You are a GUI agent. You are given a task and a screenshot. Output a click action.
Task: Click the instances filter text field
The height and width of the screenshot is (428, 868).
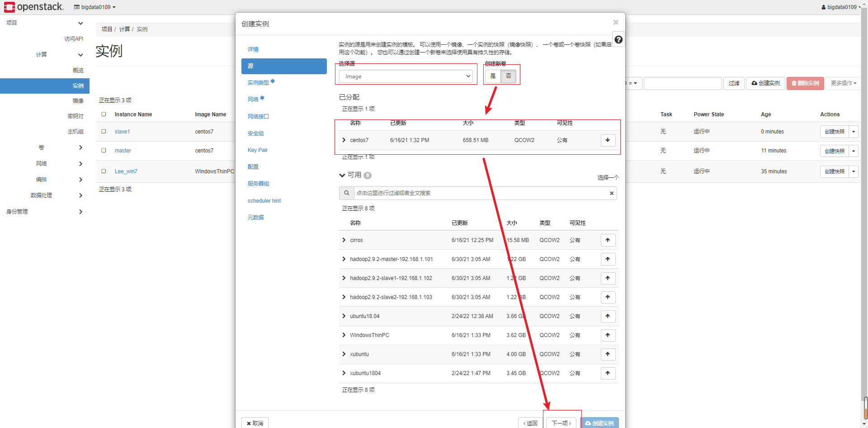click(683, 83)
